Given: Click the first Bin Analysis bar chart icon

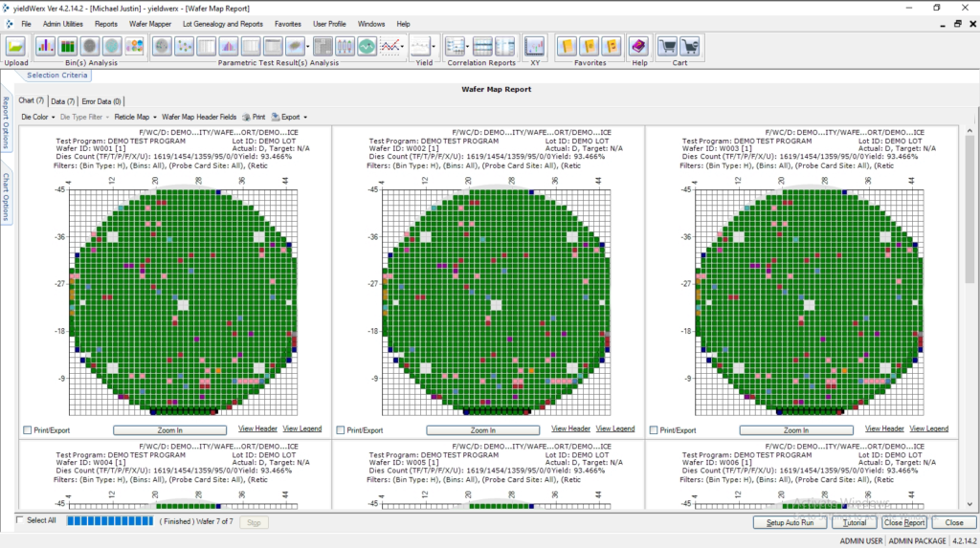Looking at the screenshot, I should coord(46,46).
